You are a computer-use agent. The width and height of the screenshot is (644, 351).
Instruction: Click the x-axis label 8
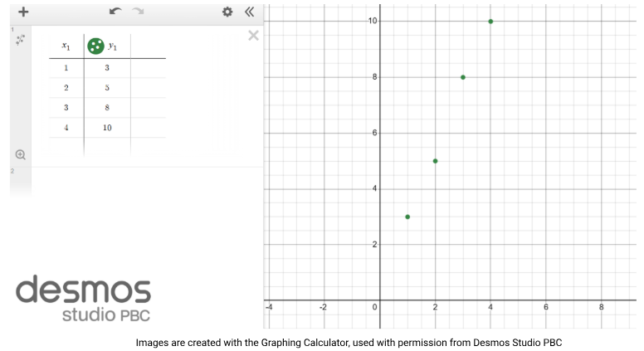tap(602, 307)
